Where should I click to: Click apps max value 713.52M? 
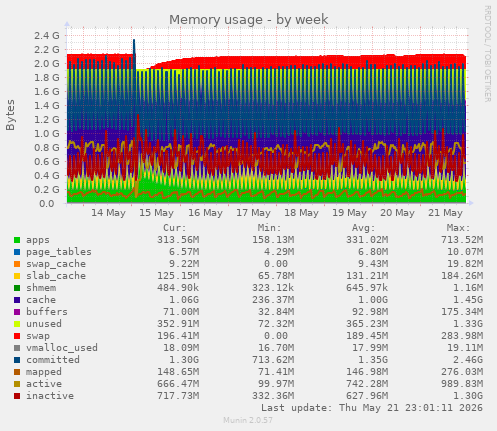point(462,240)
